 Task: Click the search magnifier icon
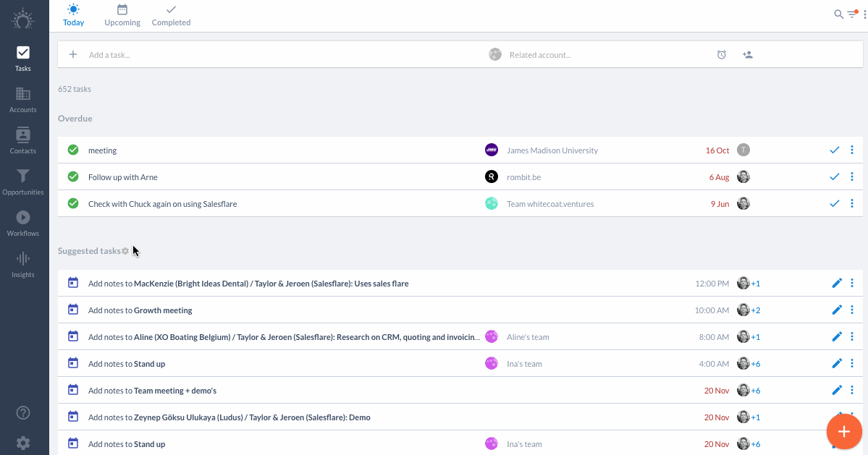838,14
